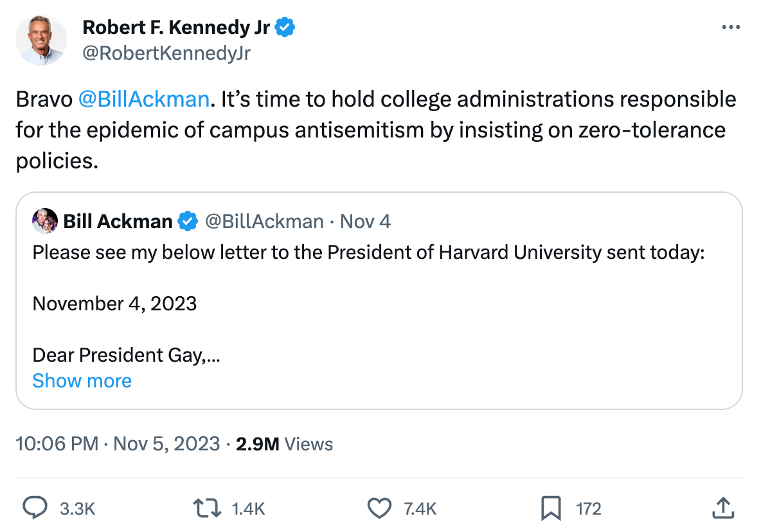
Task: Click Bill Ackman's verified checkmark badge
Action: (x=187, y=222)
